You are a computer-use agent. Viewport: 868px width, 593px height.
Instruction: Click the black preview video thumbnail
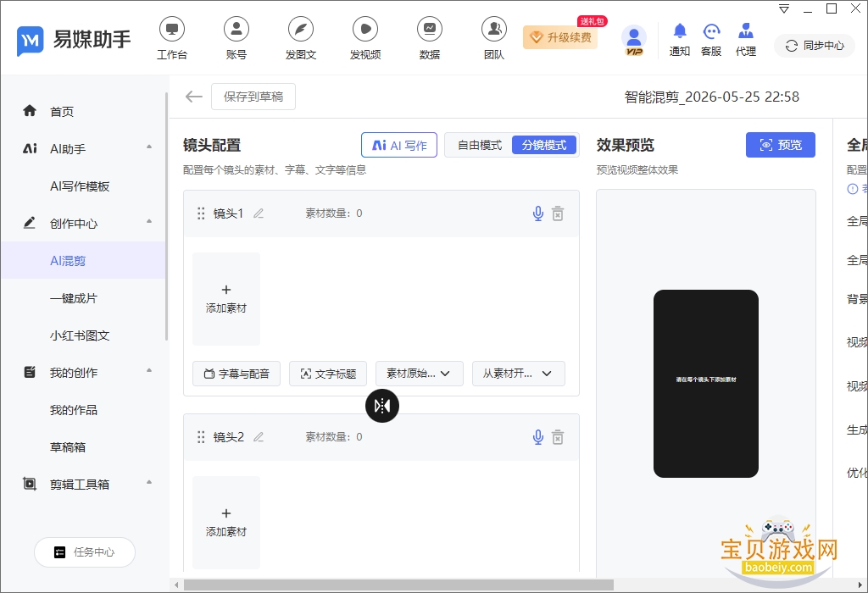point(706,384)
